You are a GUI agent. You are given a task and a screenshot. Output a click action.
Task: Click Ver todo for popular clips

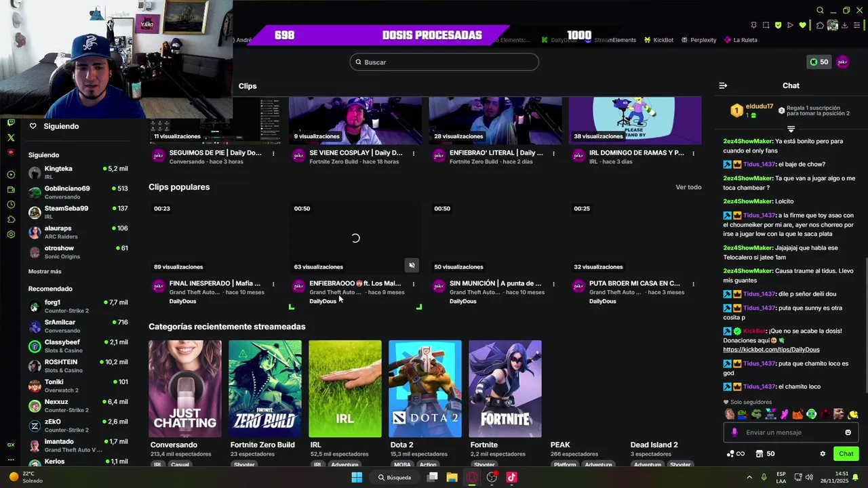click(x=688, y=187)
